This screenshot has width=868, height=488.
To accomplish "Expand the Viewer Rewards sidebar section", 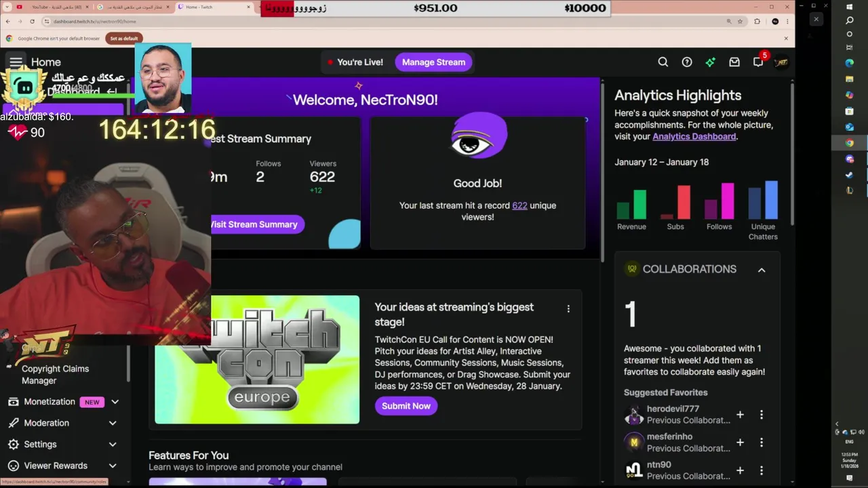I will coord(113,466).
